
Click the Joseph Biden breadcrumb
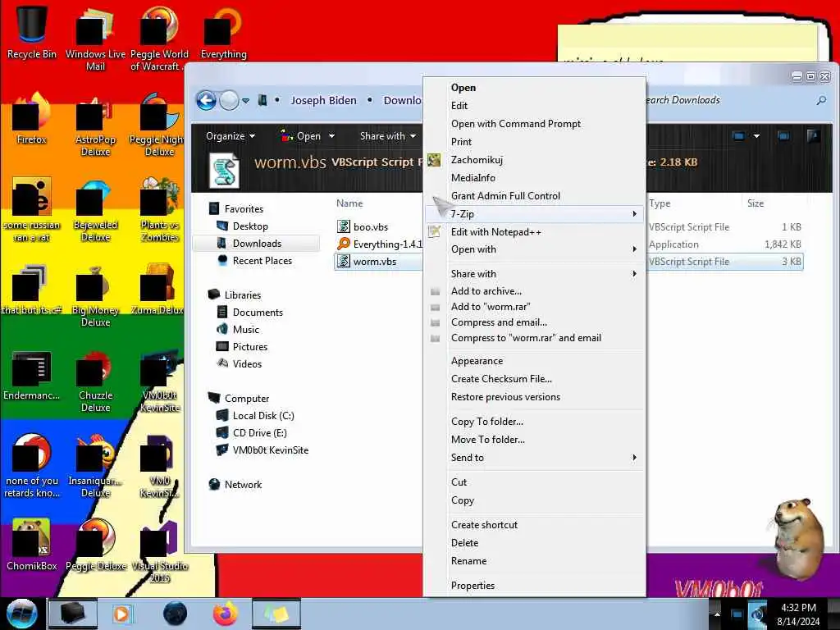coord(323,100)
